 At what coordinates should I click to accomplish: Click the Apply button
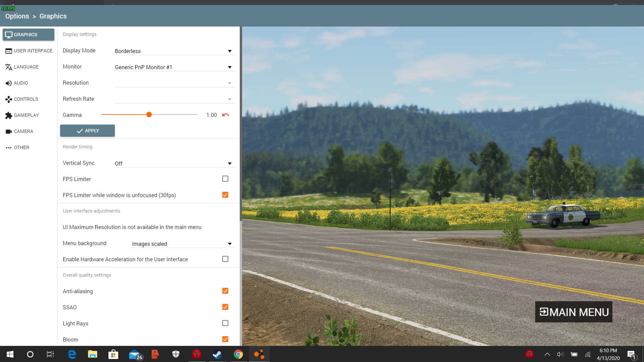pos(87,131)
